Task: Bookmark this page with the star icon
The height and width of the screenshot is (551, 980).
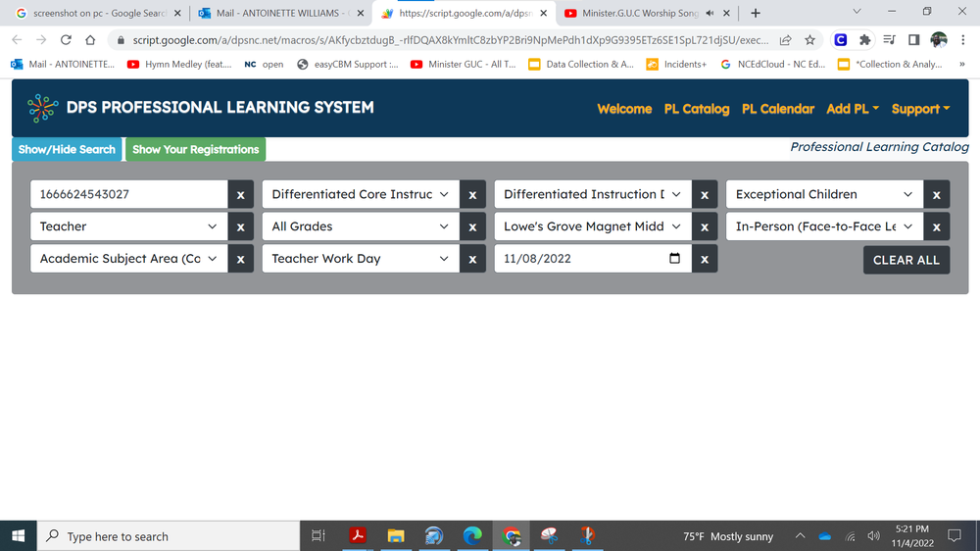Action: coord(809,40)
